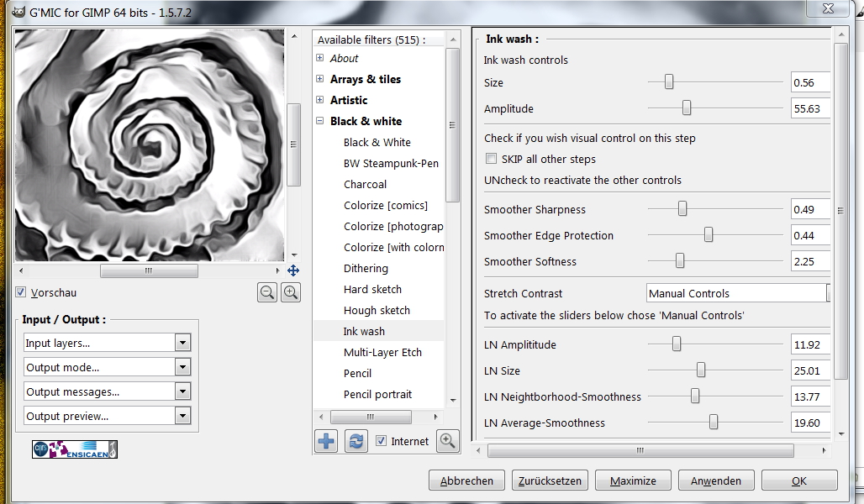The width and height of the screenshot is (864, 504).
Task: Click the GIMP icon in title bar
Action: click(18, 9)
